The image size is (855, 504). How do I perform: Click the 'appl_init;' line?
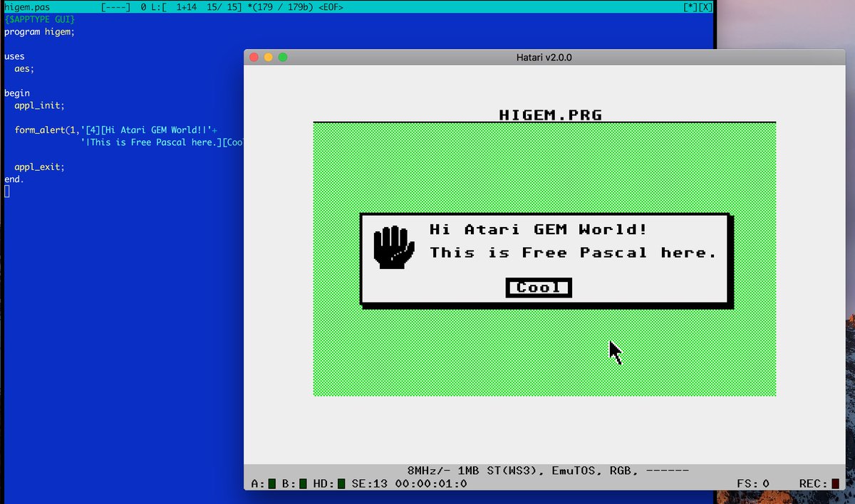(x=39, y=105)
